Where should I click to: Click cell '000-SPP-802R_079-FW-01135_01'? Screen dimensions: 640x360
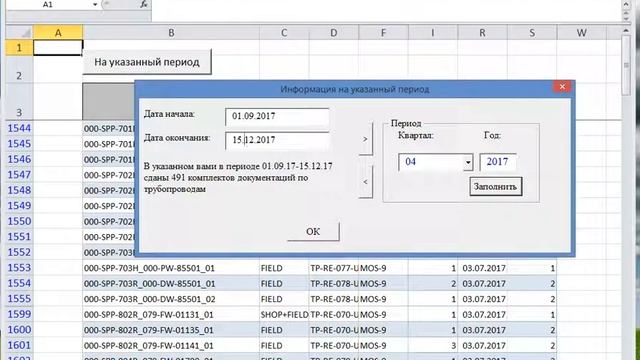[x=171, y=330]
